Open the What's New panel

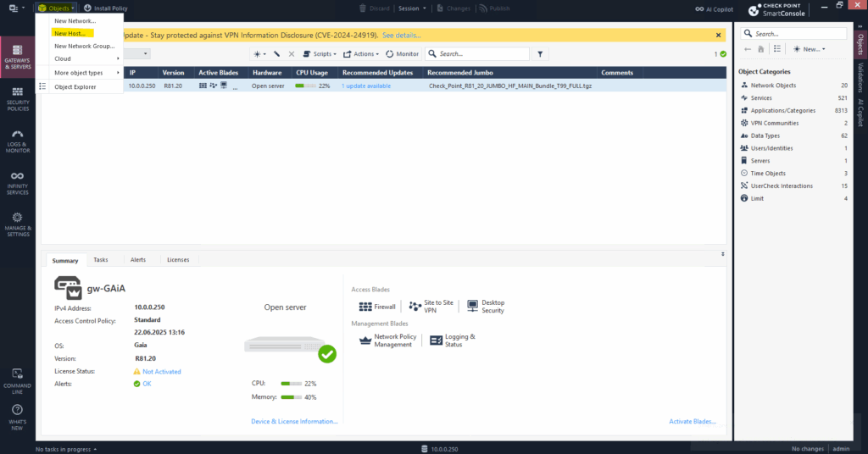18,418
